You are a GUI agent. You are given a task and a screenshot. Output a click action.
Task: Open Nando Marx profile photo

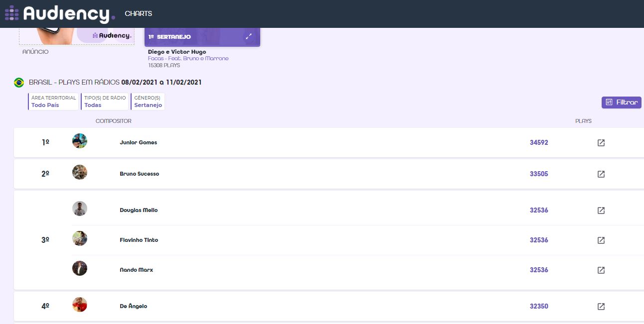point(80,268)
